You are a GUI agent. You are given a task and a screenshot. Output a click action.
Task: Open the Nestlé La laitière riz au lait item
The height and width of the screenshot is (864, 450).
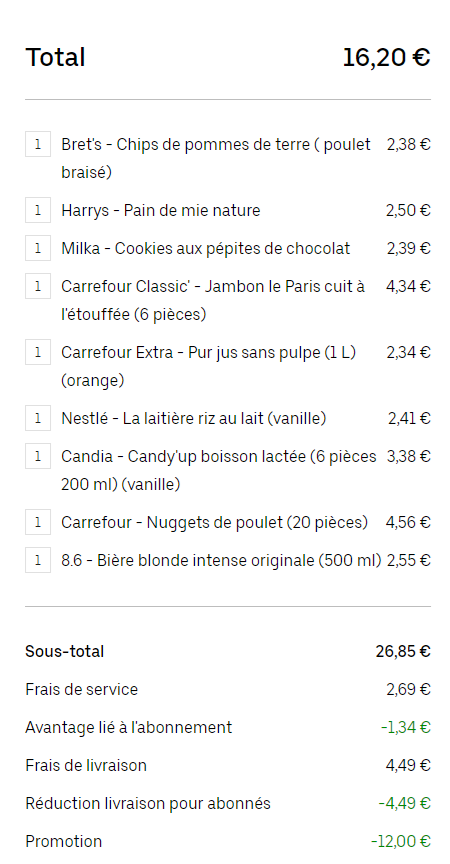click(193, 419)
